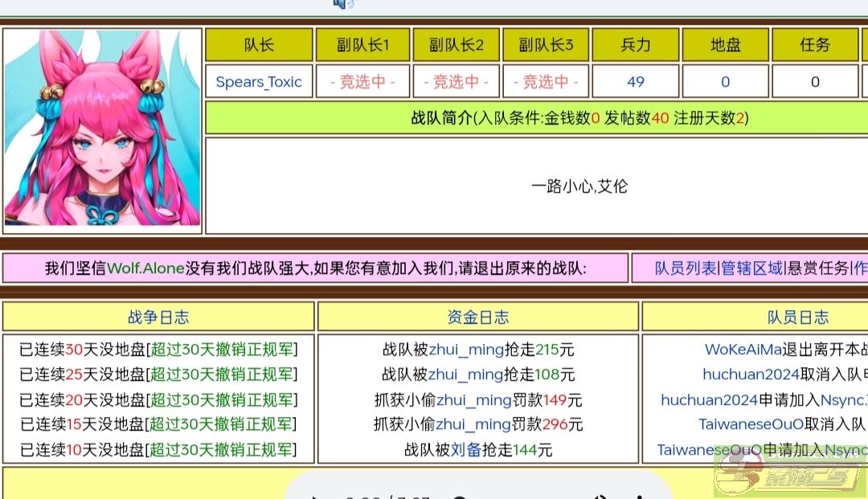Click the 队长 column header
This screenshot has height=499, width=868.
click(x=259, y=45)
